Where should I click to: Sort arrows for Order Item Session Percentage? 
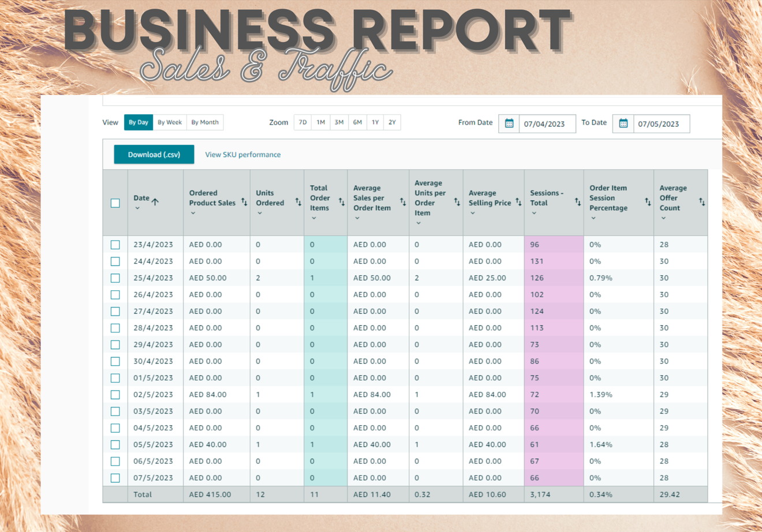pos(648,202)
